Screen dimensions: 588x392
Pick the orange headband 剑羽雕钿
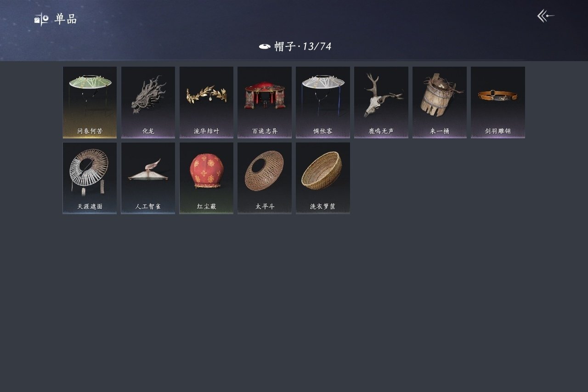498,102
